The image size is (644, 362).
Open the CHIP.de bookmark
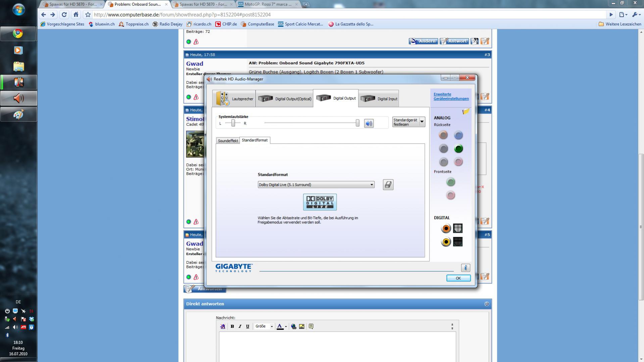[226, 24]
